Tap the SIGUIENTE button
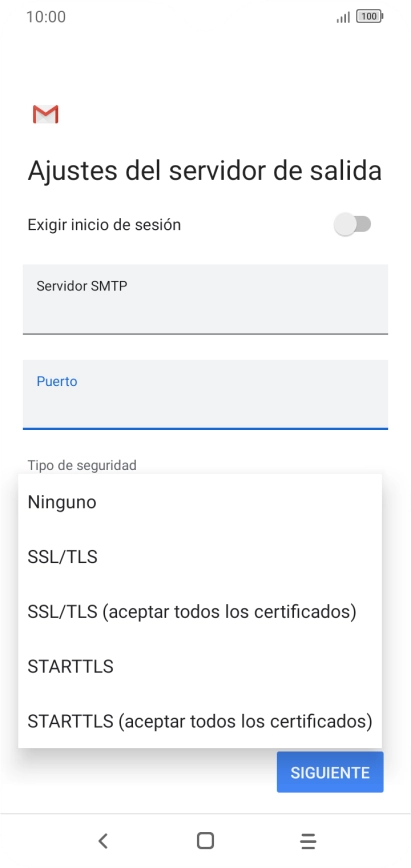 click(x=330, y=772)
